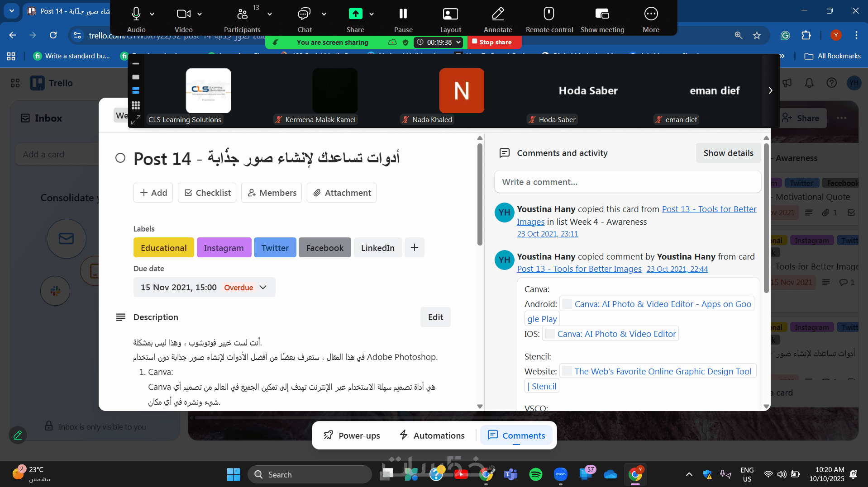The height and width of the screenshot is (487, 868).
Task: Open Spotify from the taskbar
Action: [536, 474]
